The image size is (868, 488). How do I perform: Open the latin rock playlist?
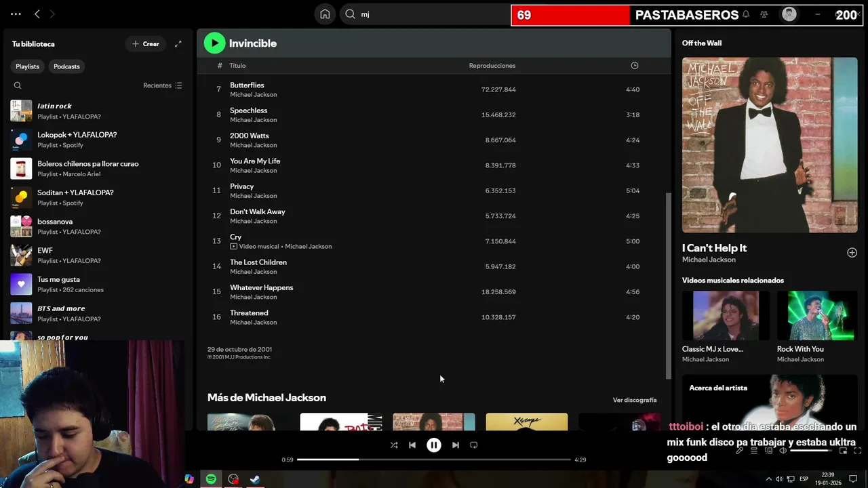click(x=98, y=110)
